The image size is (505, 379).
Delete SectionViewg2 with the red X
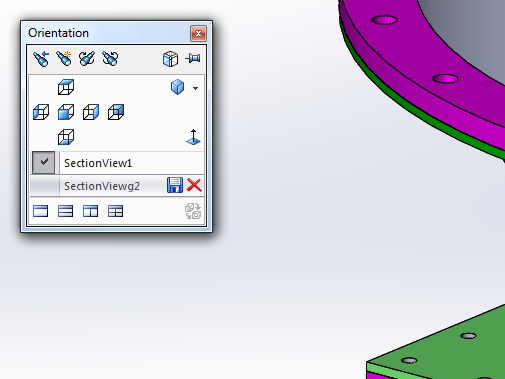pyautogui.click(x=194, y=185)
